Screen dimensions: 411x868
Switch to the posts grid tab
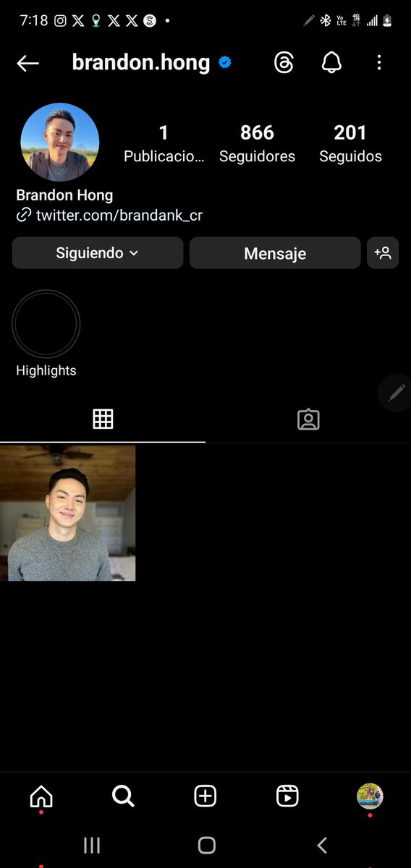103,420
